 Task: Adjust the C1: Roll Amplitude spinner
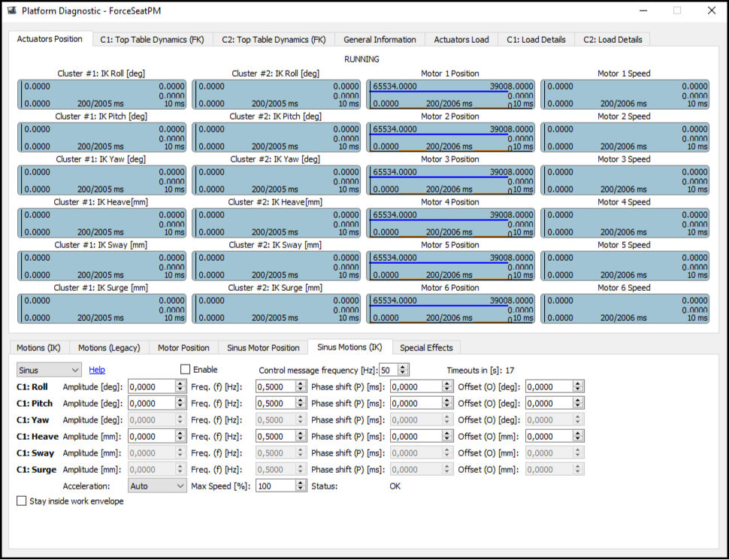(181, 386)
